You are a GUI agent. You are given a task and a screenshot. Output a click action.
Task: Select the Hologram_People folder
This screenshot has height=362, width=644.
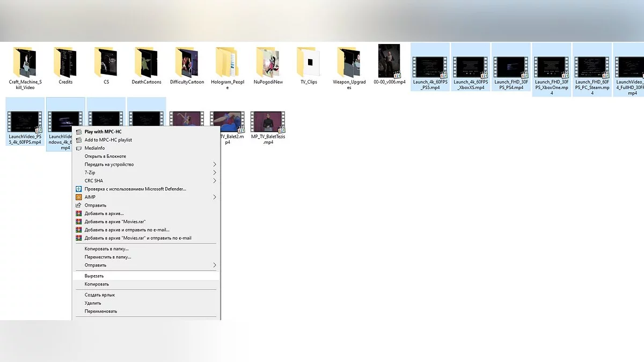click(x=228, y=68)
